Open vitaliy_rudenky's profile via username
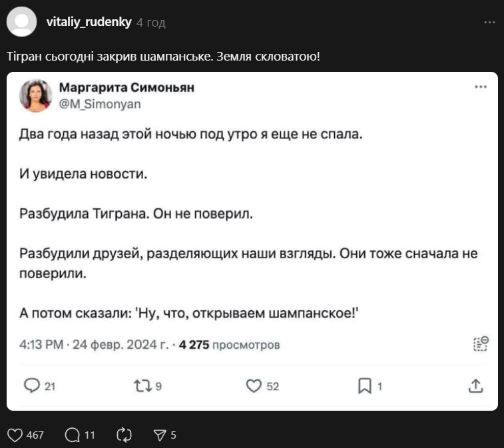Viewport: 504px width, 448px height. pyautogui.click(x=89, y=22)
